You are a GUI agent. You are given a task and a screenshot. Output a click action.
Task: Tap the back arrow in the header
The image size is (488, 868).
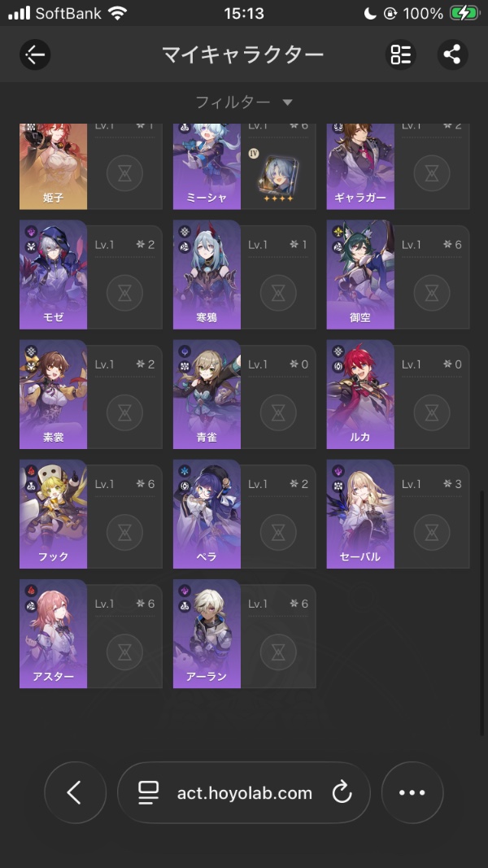click(36, 55)
